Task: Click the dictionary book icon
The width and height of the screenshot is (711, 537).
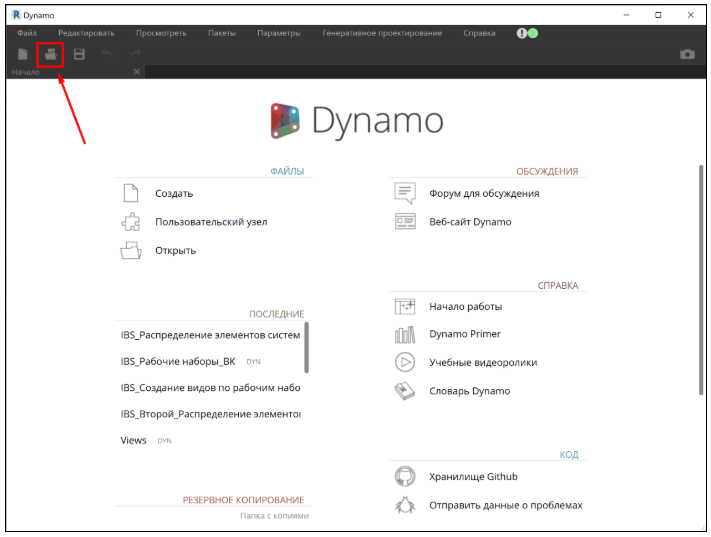Action: pyautogui.click(x=405, y=391)
